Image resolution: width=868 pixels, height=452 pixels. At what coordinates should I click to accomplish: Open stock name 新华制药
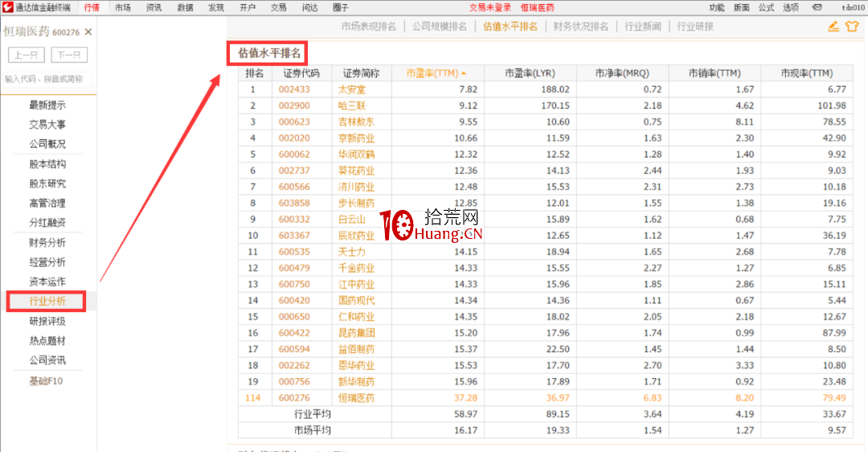(x=357, y=382)
